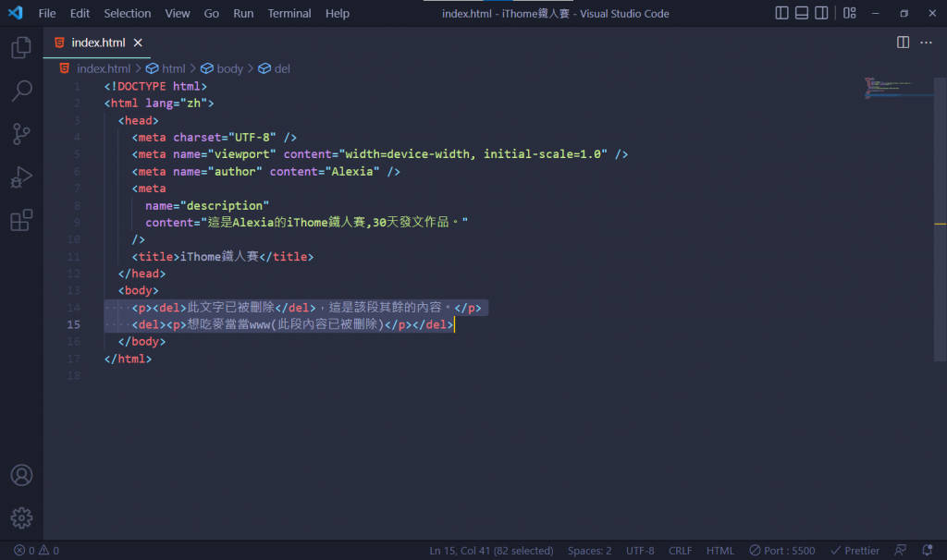Open the Accounts menu icon
This screenshot has height=560, width=947.
pyautogui.click(x=21, y=476)
